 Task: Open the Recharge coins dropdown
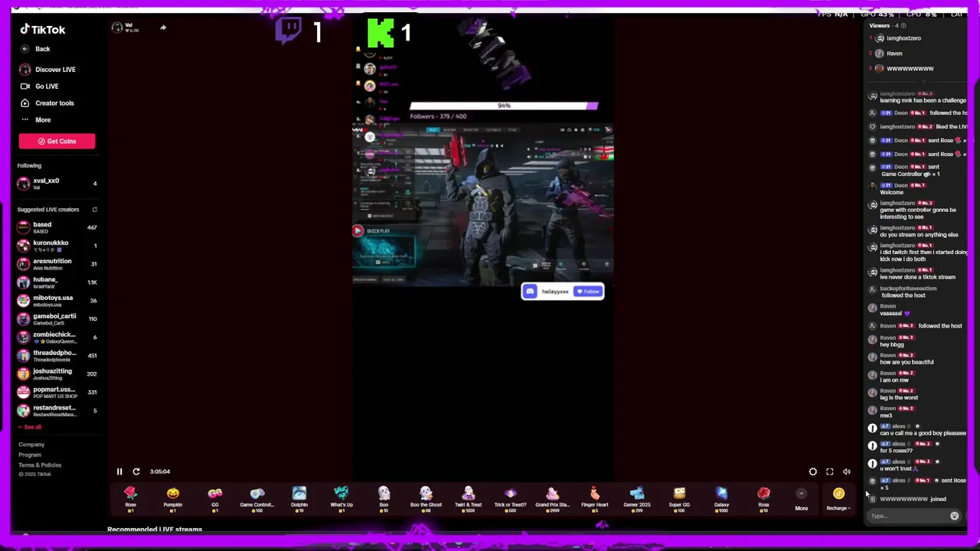point(838,499)
